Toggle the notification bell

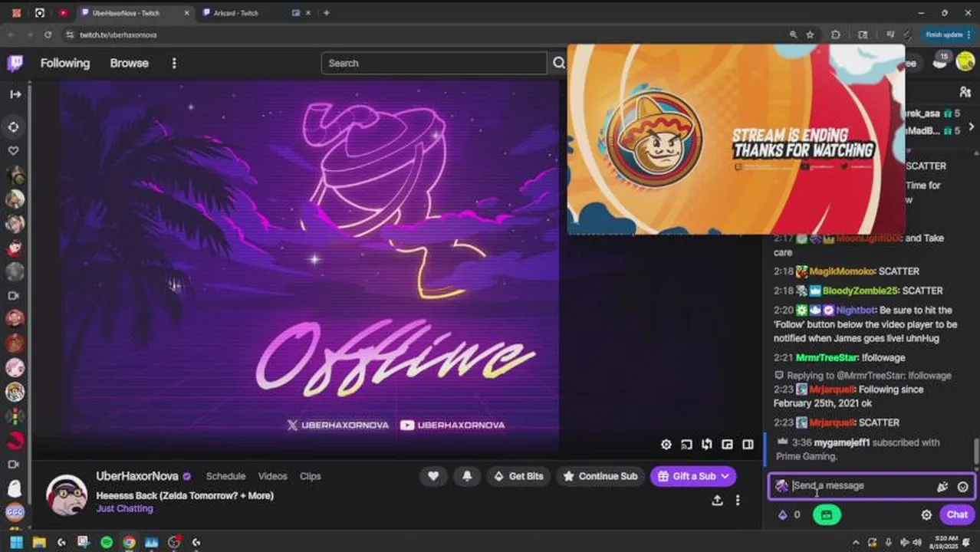click(x=467, y=476)
